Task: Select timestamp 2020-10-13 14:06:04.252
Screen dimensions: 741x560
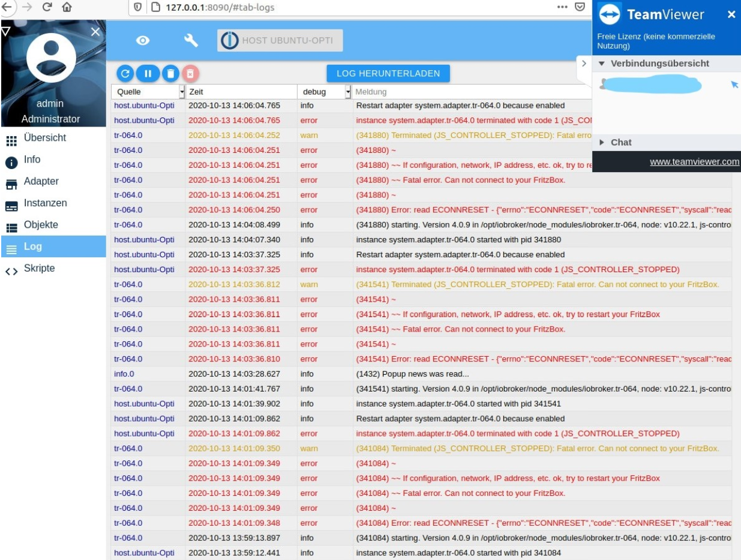Action: tap(234, 135)
